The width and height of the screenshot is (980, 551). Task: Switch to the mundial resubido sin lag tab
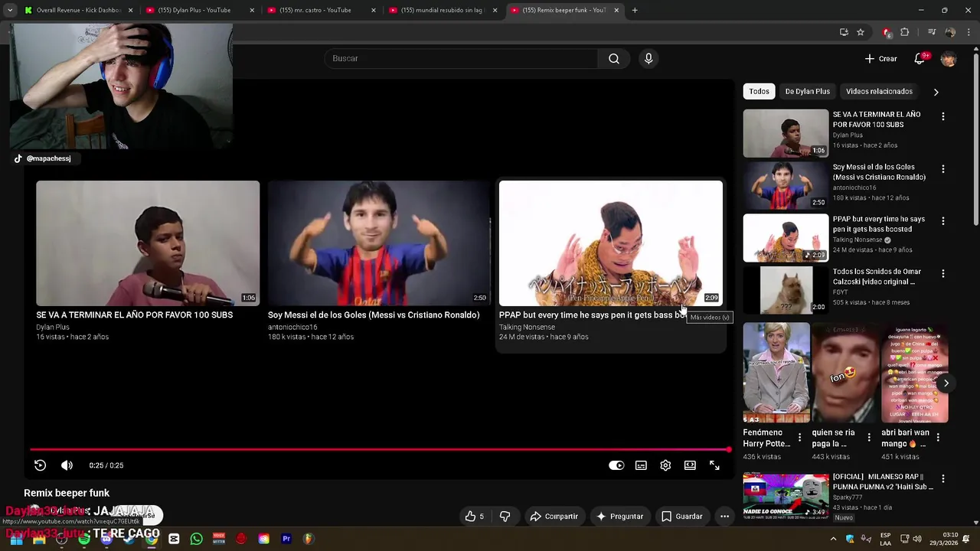pyautogui.click(x=443, y=10)
